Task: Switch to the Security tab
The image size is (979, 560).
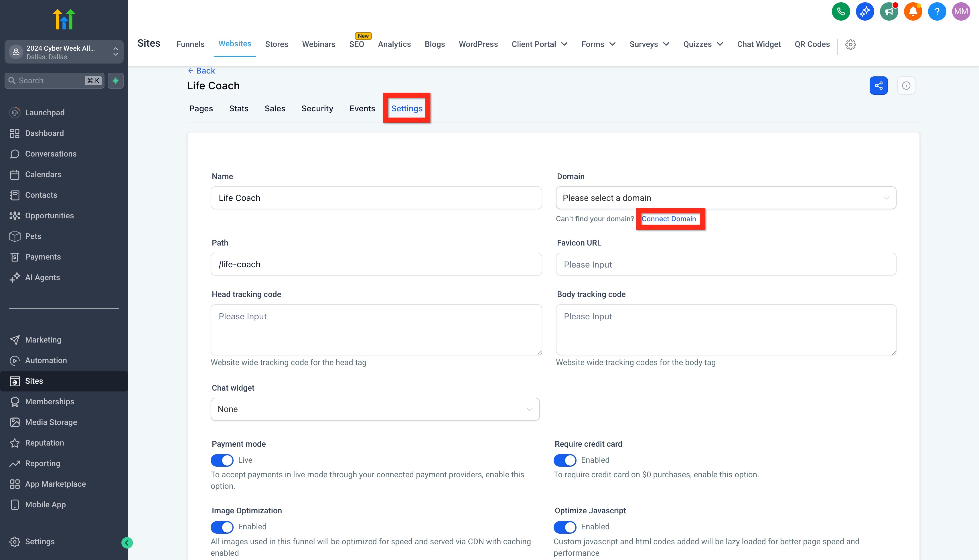Action: (317, 108)
